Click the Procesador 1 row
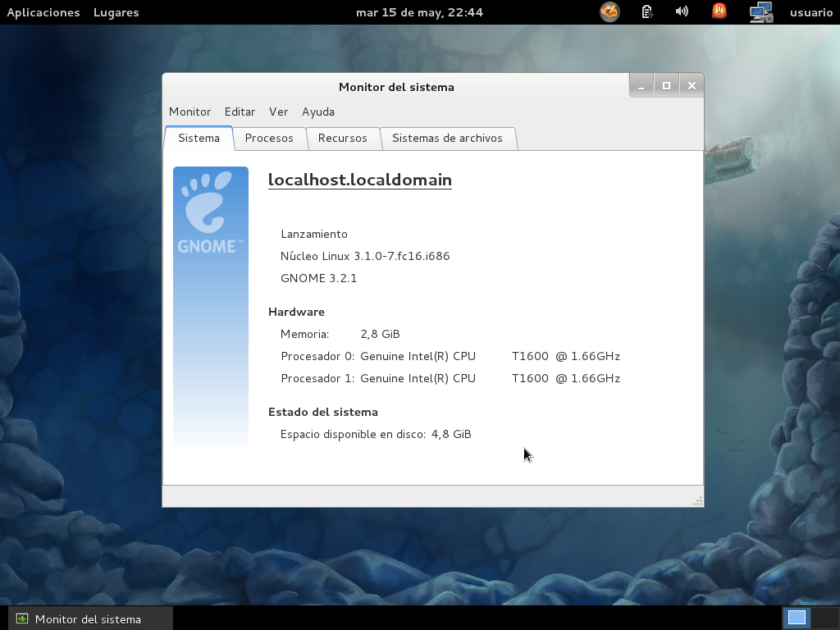 click(450, 378)
